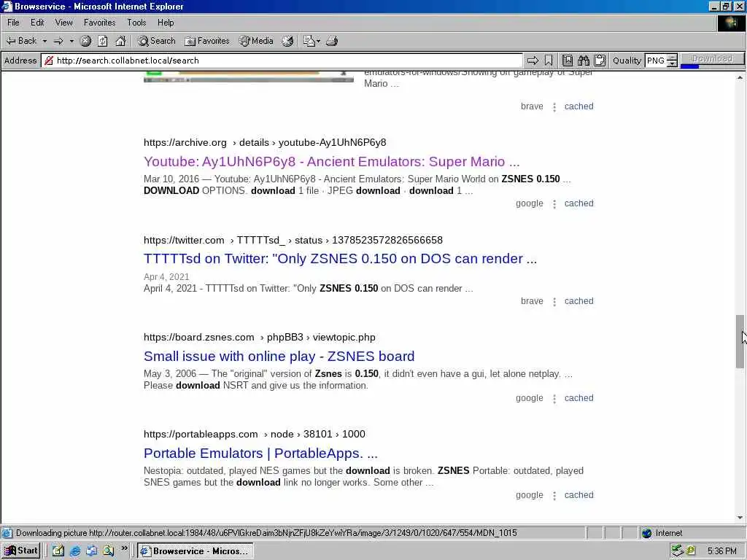This screenshot has width=747, height=560.
Task: Click the bookmark ribbon icon
Action: [549, 61]
